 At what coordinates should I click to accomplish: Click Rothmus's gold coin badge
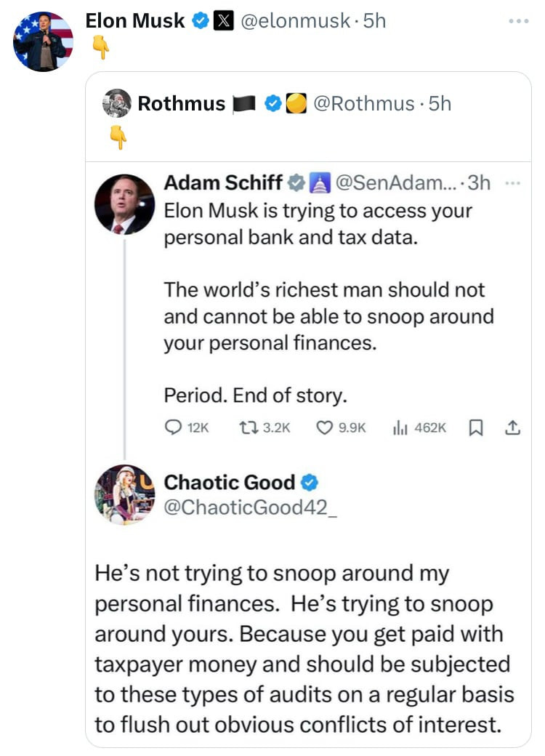point(295,104)
